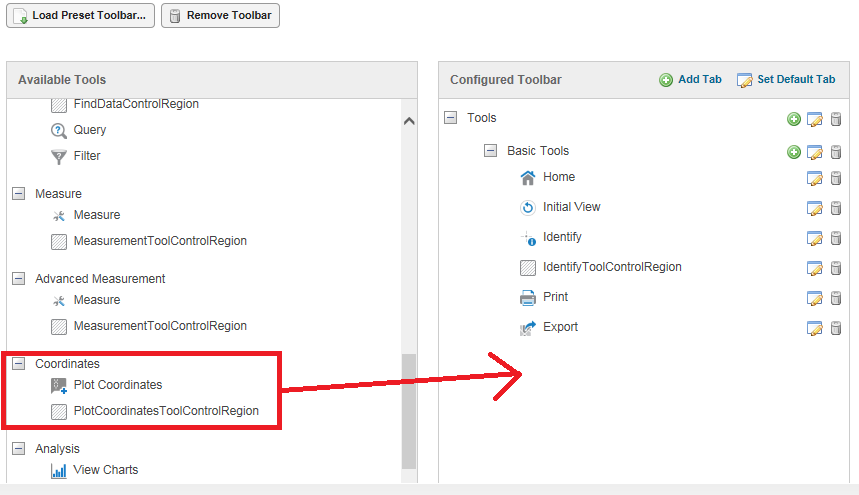Select the Export label in toolbar
The image size is (859, 495).
[x=560, y=327]
